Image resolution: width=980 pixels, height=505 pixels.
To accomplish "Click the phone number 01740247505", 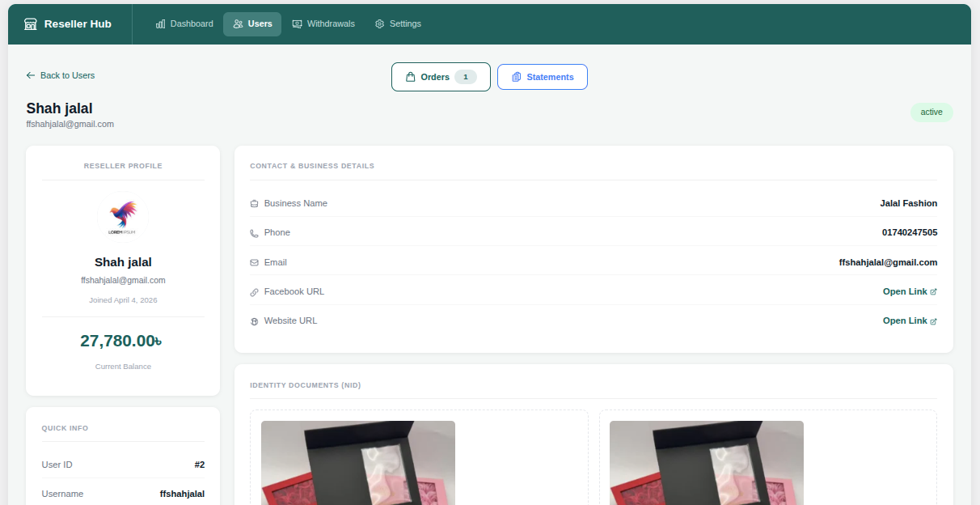I will coord(910,233).
